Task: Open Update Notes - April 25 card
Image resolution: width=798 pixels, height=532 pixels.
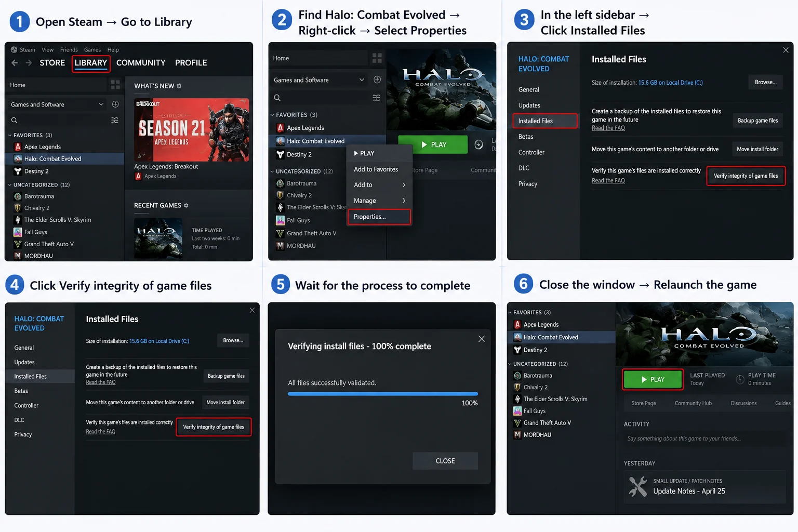Action: pyautogui.click(x=704, y=487)
